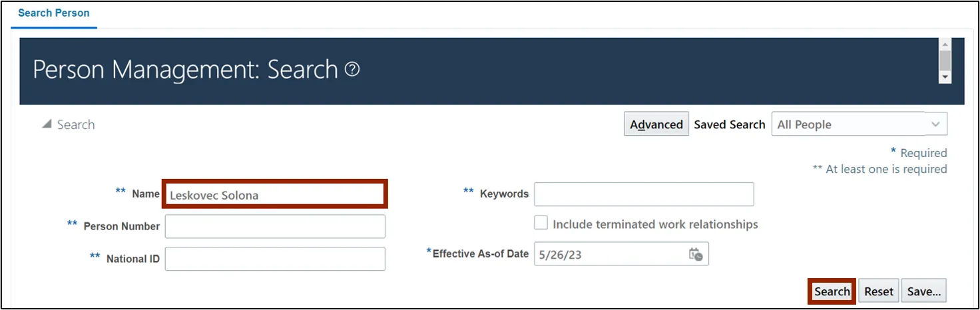Click the Person Management: Search page title
Image resolution: width=980 pixels, height=310 pixels.
(185, 70)
